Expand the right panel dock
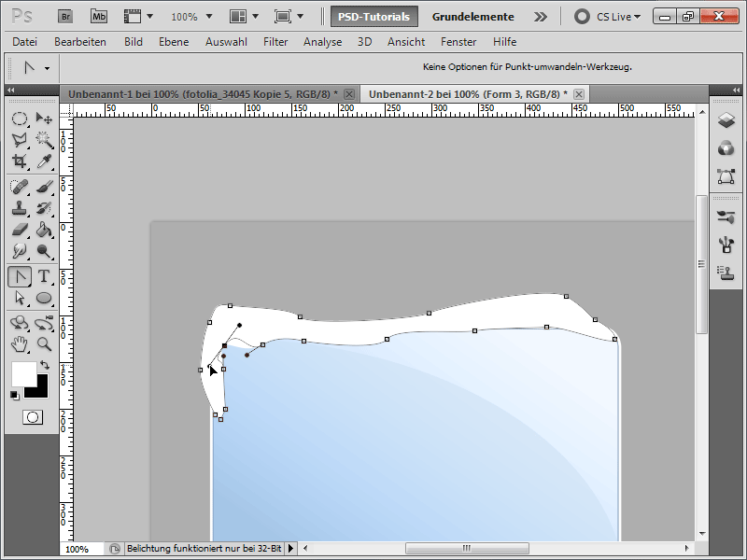 coord(736,90)
